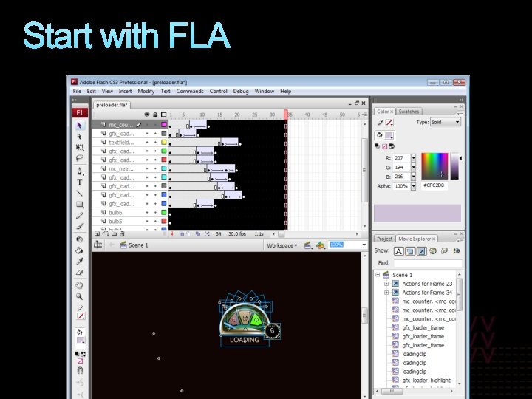Click the Snap to Objects magnet icon
This screenshot has height=399, width=532.
80,370
